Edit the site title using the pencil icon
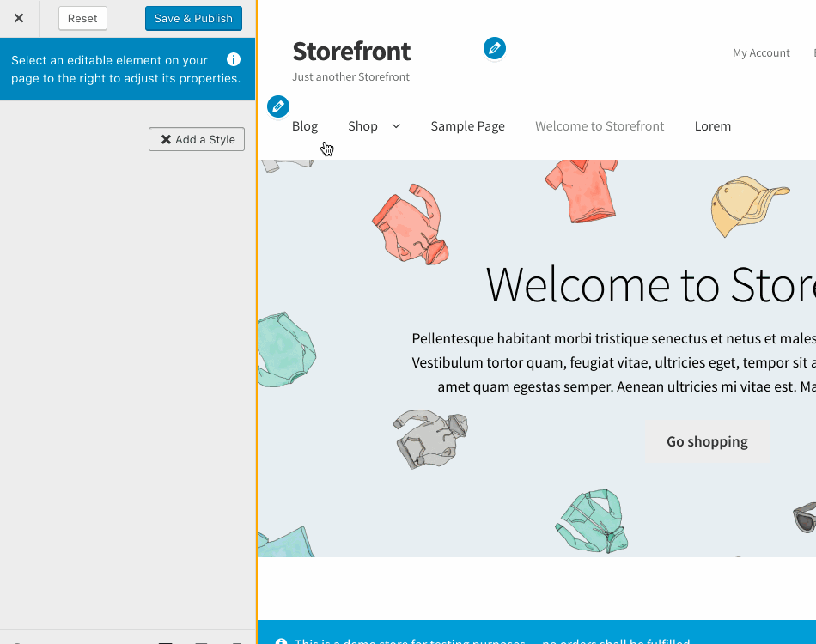Viewport: 816px width, 644px height. tap(495, 49)
